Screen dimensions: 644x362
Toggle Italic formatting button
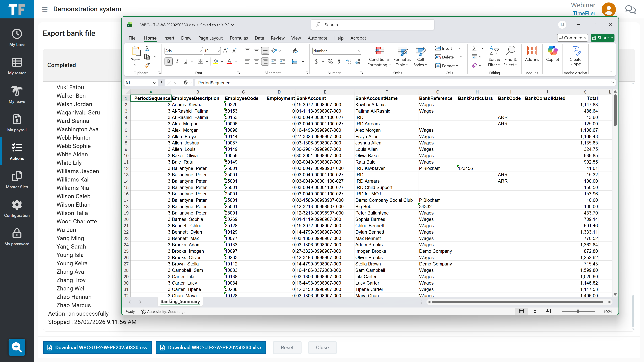click(177, 62)
